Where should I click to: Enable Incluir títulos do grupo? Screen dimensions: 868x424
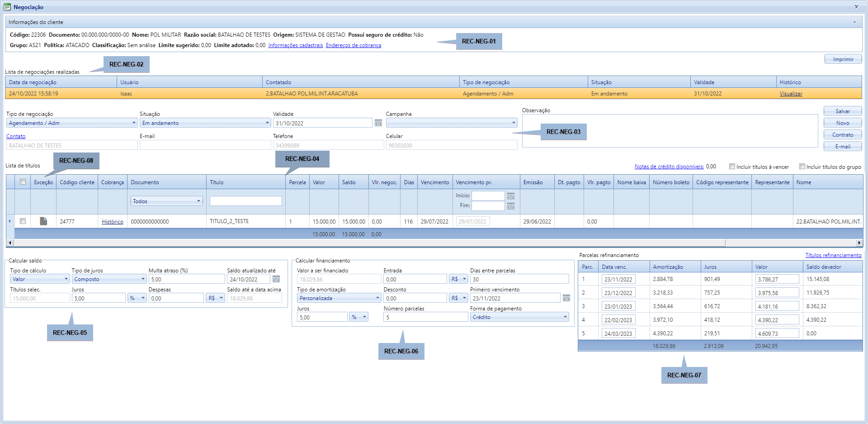(802, 167)
